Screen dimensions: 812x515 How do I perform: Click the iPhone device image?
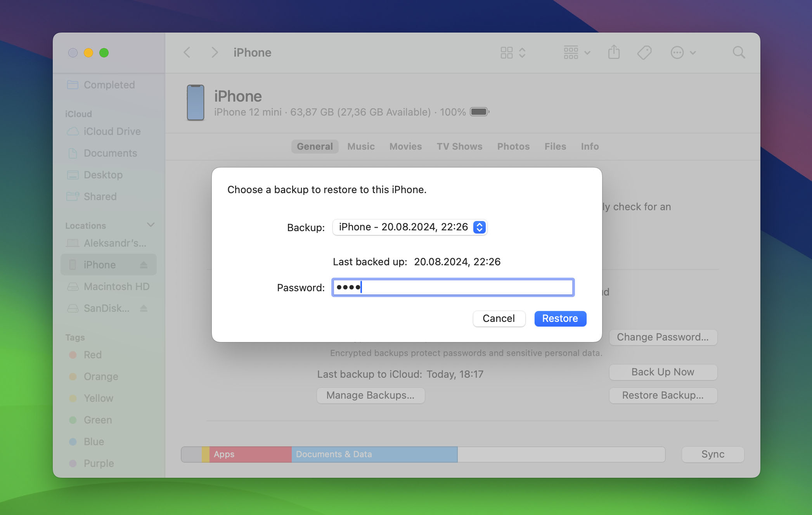pyautogui.click(x=196, y=103)
